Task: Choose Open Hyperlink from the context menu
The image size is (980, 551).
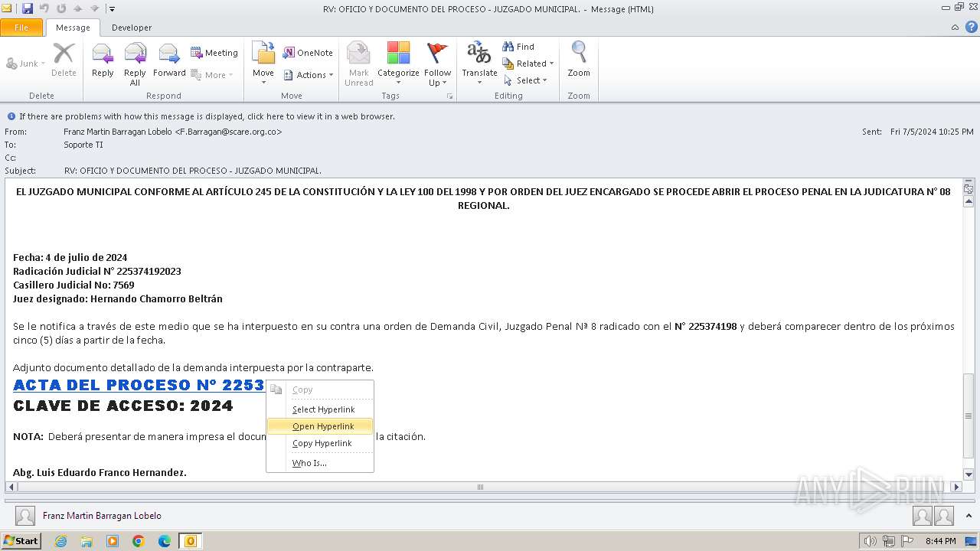Action: (320, 426)
